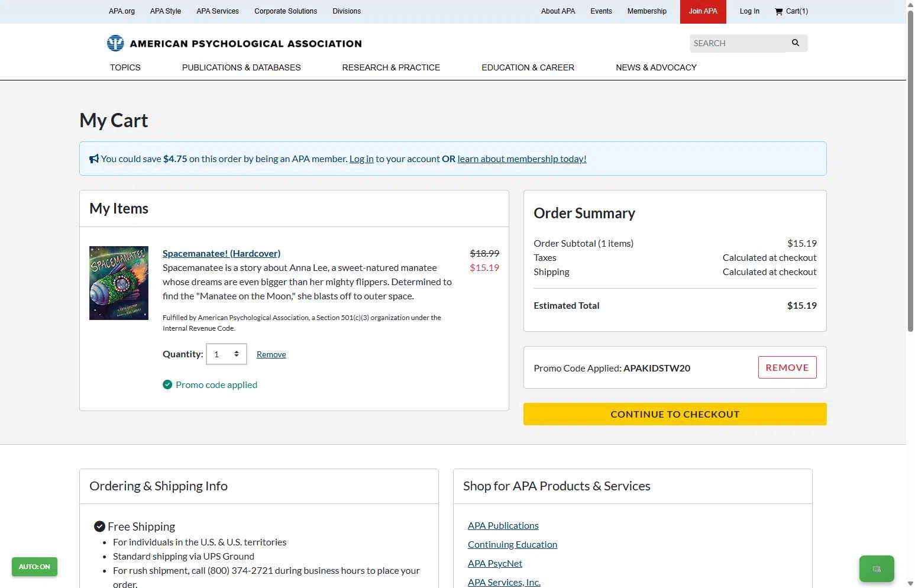Open Spacemanatee book cover thumbnail
The image size is (915, 588).
pos(119,283)
